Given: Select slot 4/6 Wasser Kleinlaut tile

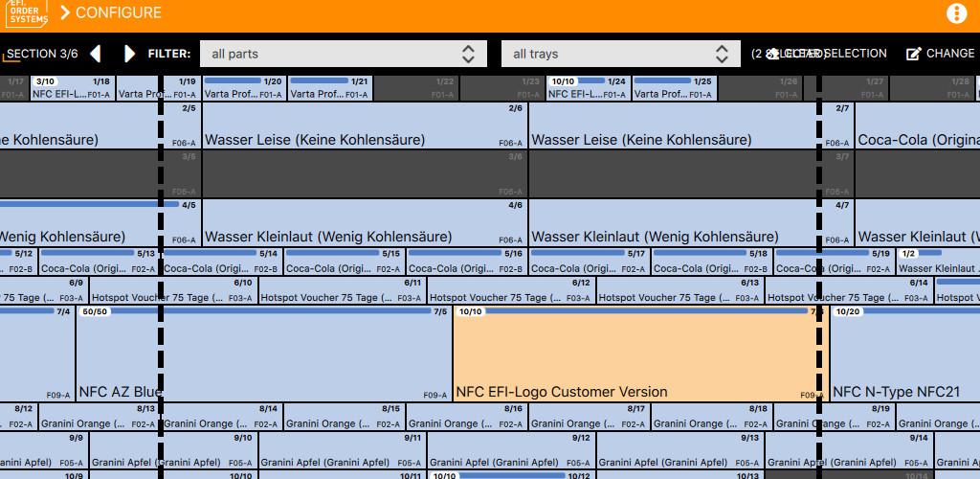Looking at the screenshot, I should [x=365, y=222].
